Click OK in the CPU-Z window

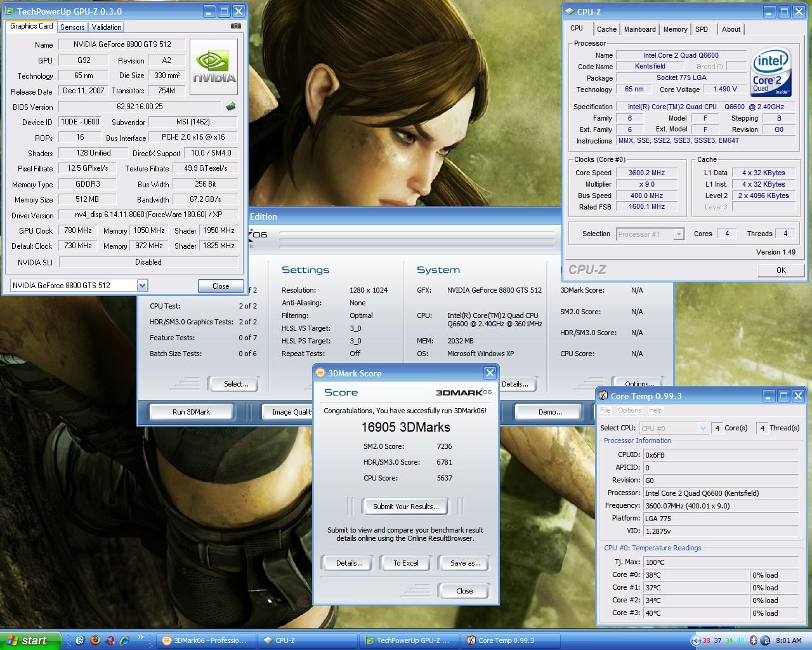point(781,270)
